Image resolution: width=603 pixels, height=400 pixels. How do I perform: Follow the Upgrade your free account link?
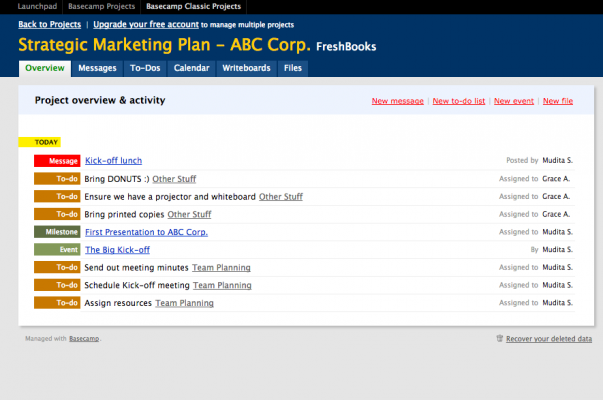tap(146, 25)
